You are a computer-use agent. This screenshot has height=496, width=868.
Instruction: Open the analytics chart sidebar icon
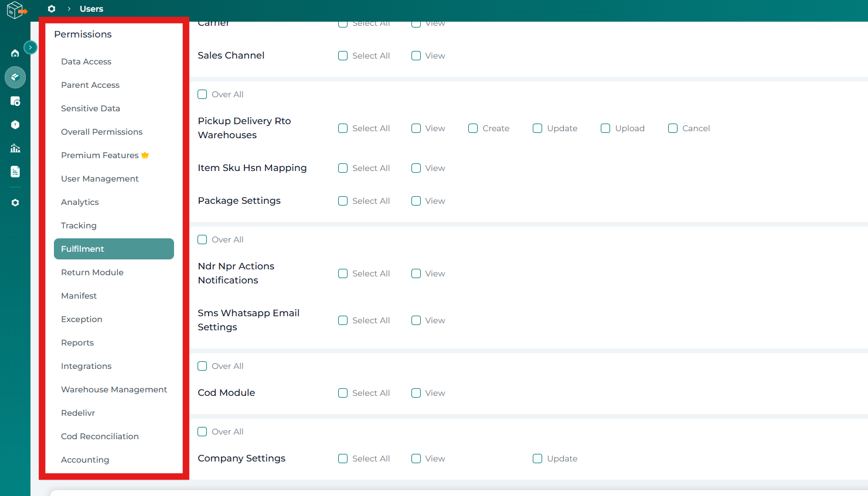tap(15, 148)
